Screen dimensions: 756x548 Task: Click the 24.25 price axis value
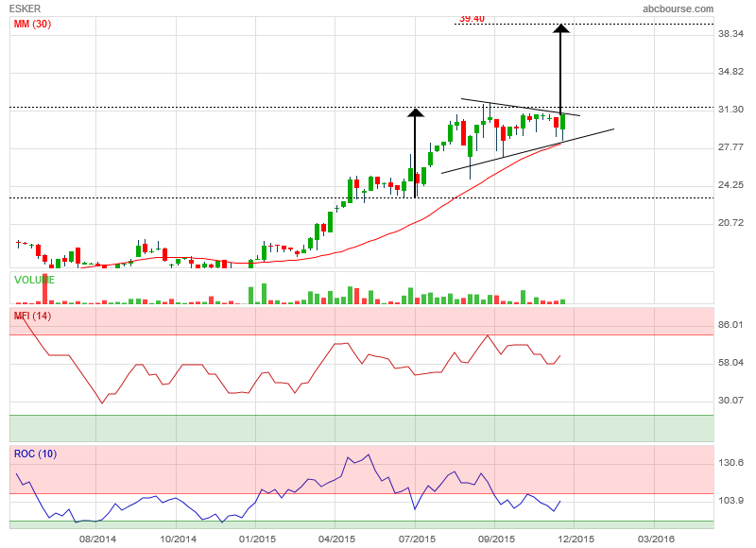coord(730,185)
